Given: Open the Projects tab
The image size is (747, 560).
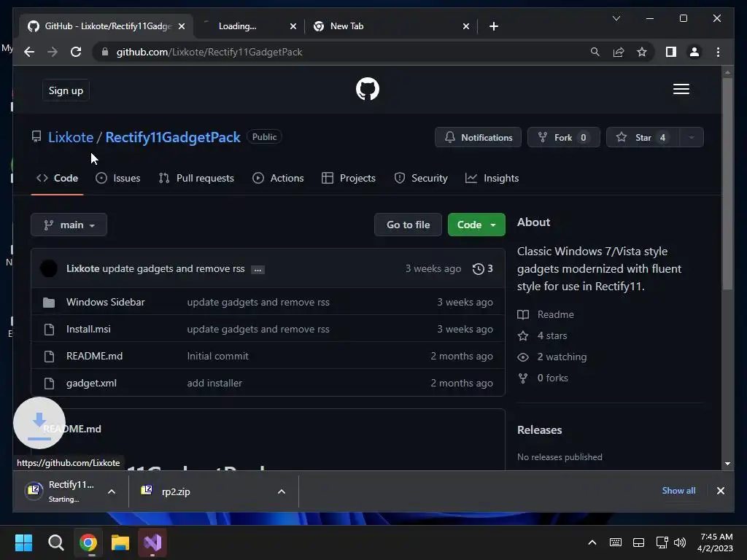Looking at the screenshot, I should (x=349, y=178).
